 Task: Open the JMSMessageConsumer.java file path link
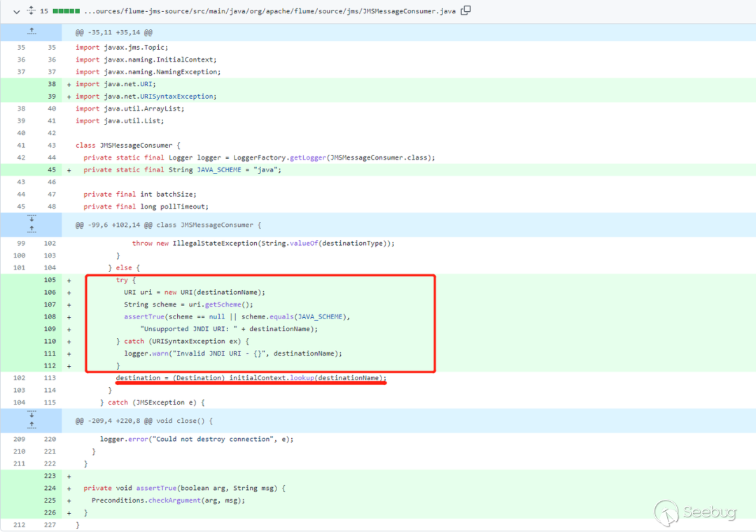tap(269, 11)
